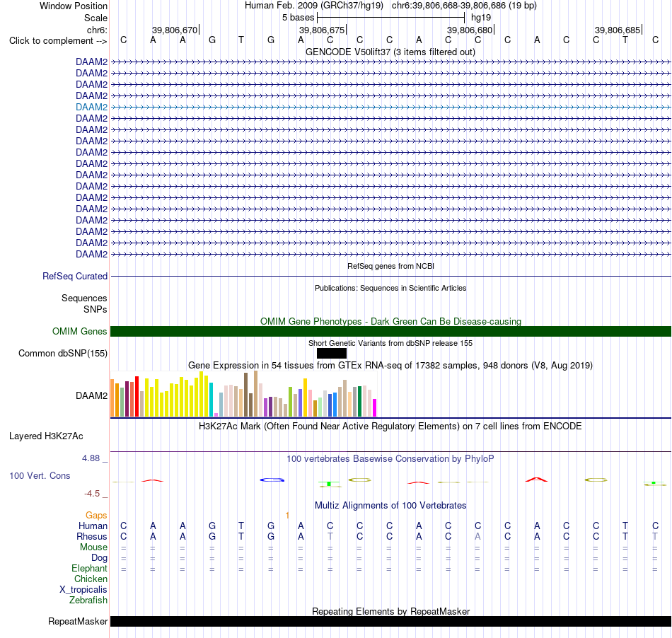The width and height of the screenshot is (672, 638).
Task: Click the Common dbSNP(155) track label
Action: pos(63,353)
